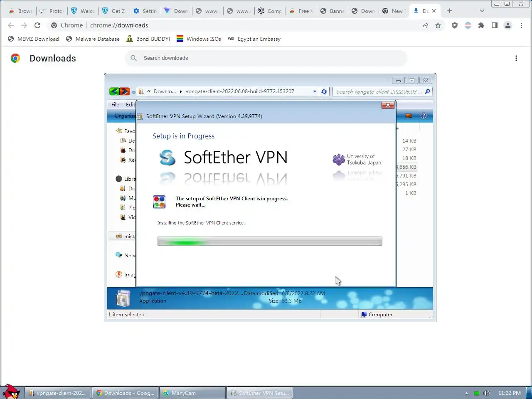Open Bonzi BUDDY! bookmark
The width and height of the screenshot is (532, 399).
[148, 39]
